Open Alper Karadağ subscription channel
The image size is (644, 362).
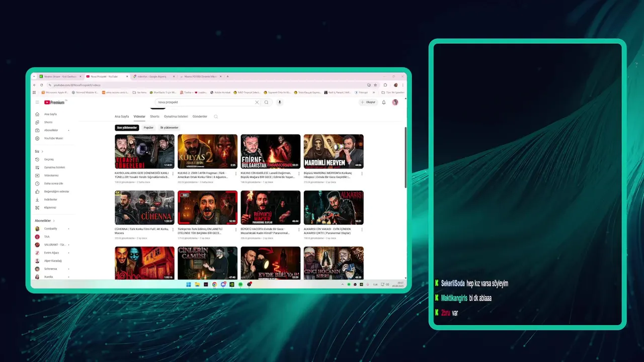(53, 261)
